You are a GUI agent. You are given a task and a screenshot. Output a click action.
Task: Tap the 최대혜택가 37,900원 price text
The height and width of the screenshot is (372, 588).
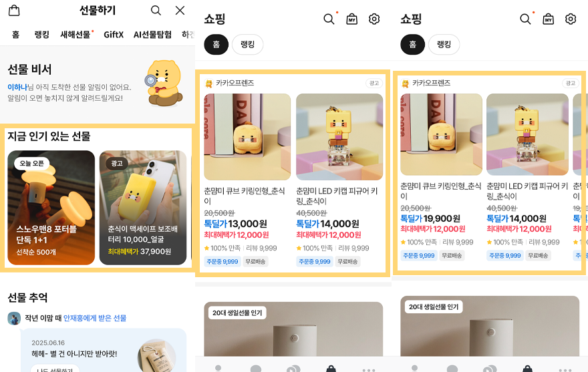click(x=140, y=251)
